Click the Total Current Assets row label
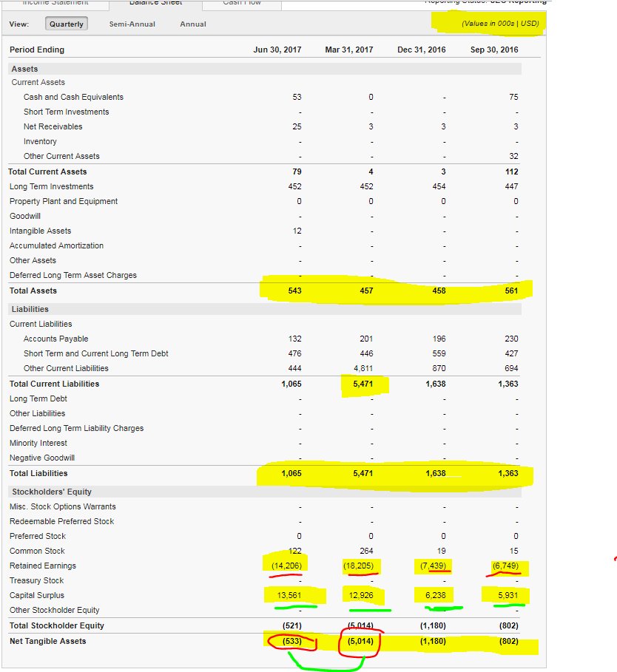This screenshot has height=672, width=617. (47, 172)
